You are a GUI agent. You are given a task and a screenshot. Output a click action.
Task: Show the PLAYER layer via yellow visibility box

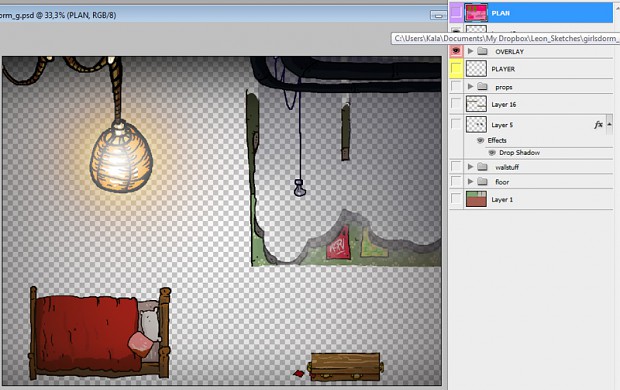pyautogui.click(x=456, y=69)
